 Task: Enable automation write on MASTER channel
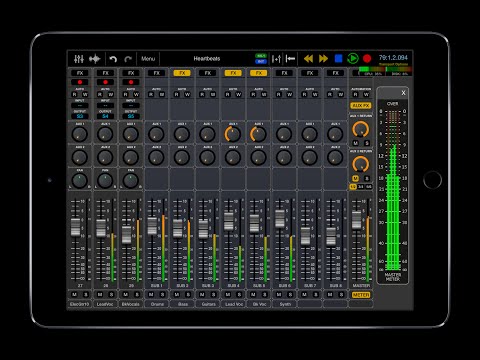pos(366,95)
